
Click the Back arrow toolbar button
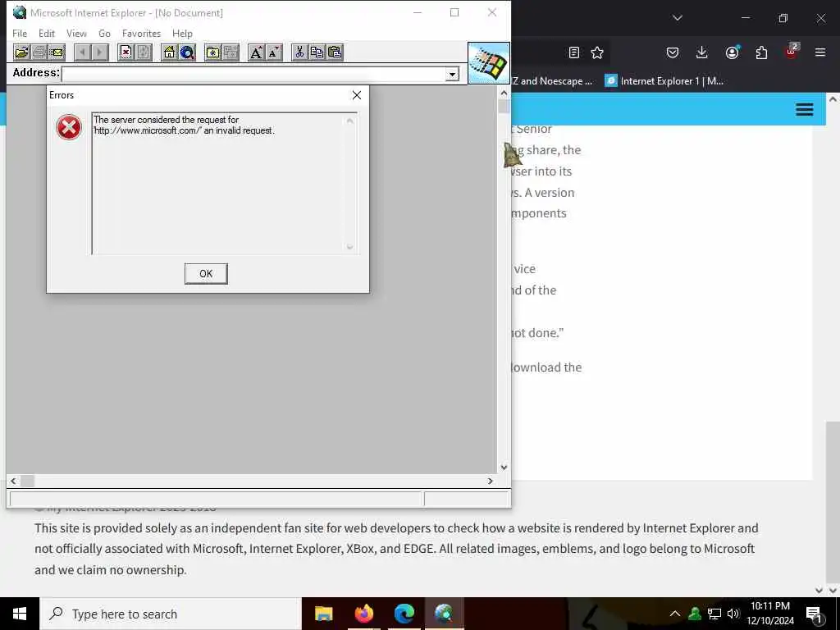[83, 52]
